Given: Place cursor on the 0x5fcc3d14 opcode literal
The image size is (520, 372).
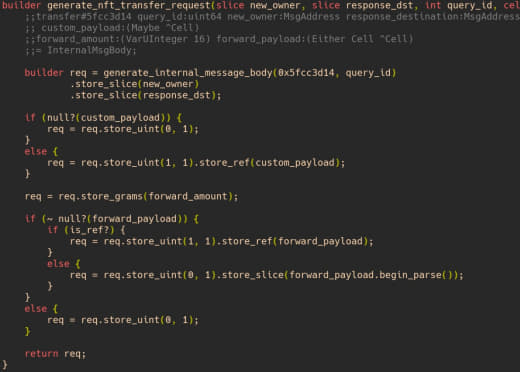Looking at the screenshot, I should tap(306, 73).
